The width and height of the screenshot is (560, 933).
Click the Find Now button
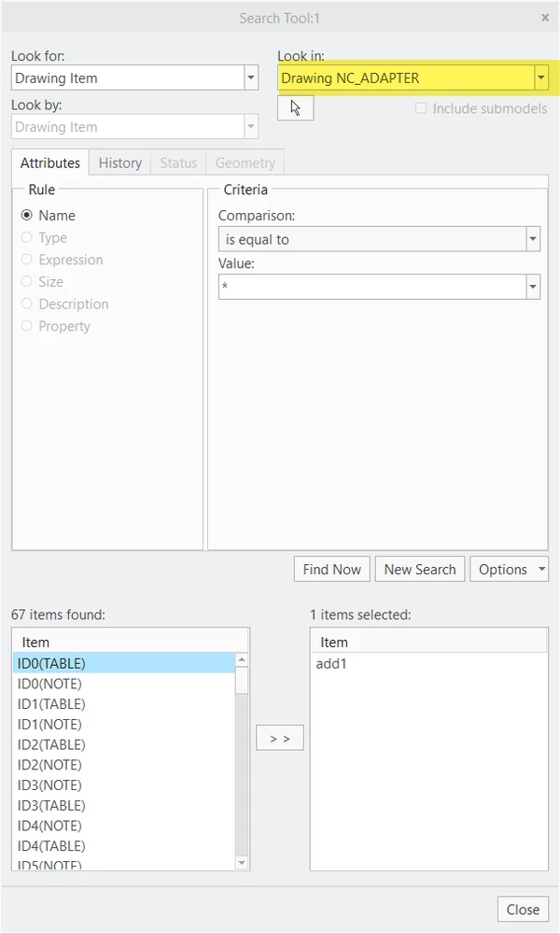(x=331, y=570)
